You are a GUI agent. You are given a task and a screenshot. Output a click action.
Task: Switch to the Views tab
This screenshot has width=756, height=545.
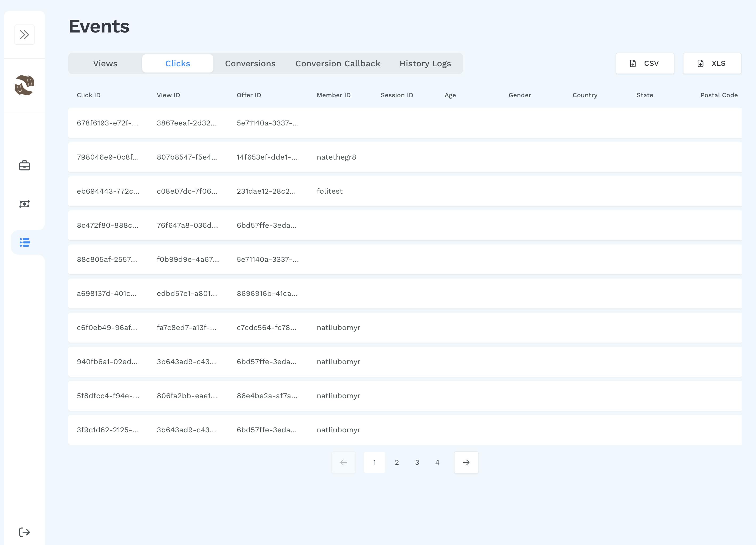(x=105, y=63)
